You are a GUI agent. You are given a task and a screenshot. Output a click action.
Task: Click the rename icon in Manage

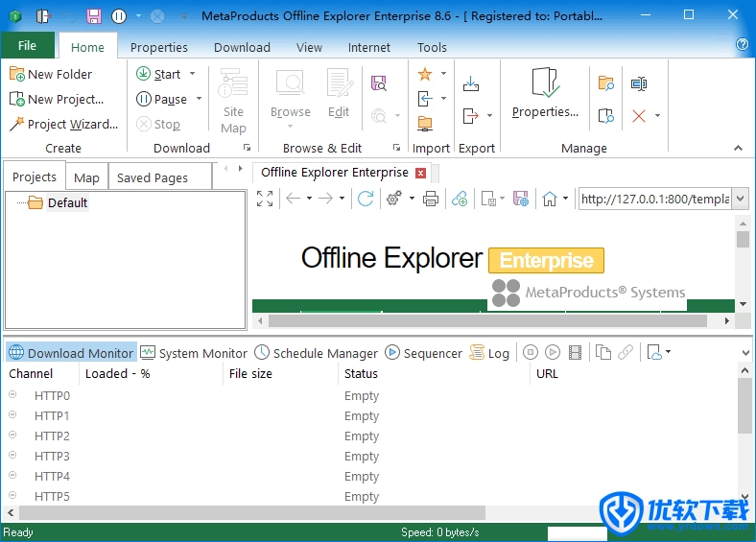pyautogui.click(x=639, y=83)
